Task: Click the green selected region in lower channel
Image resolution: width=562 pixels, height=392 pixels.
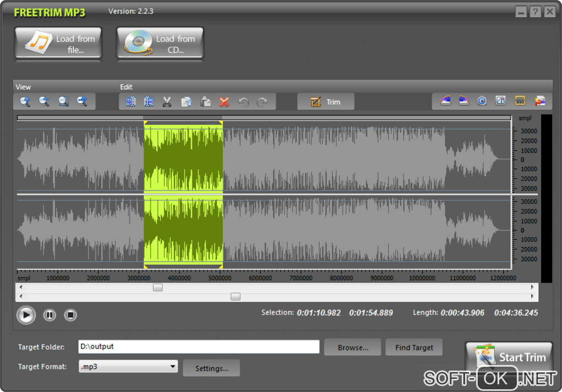Action: point(183,229)
